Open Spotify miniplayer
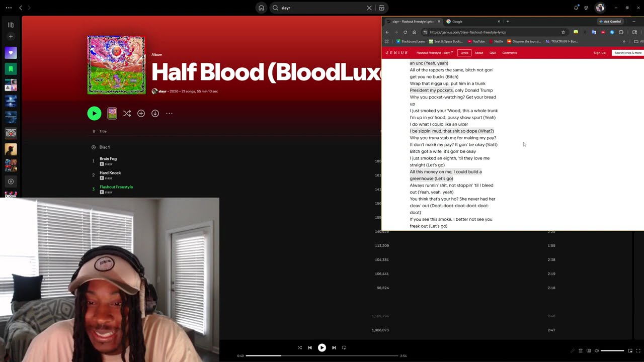 (630, 351)
